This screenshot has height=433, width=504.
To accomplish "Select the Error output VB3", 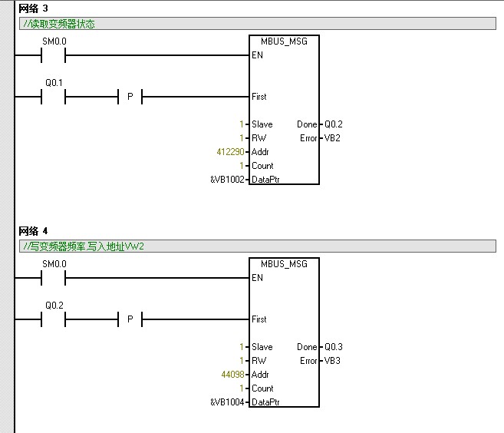I will tap(332, 361).
